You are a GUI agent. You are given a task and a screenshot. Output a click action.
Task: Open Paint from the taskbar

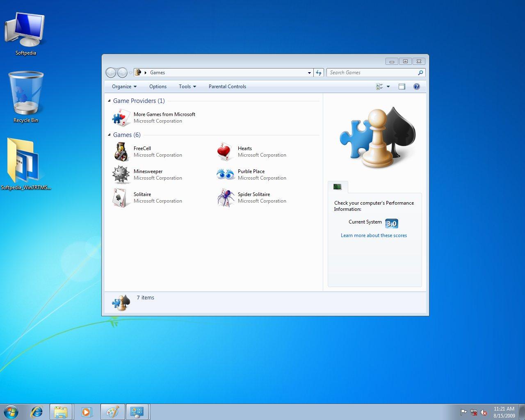pyautogui.click(x=112, y=412)
